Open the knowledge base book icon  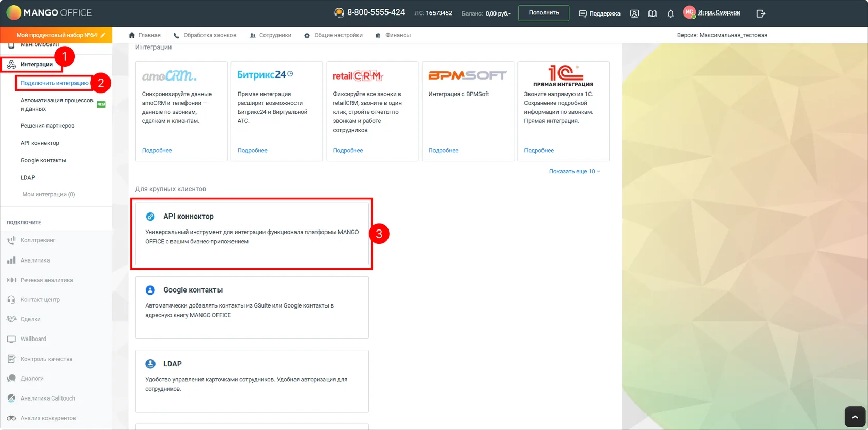653,13
